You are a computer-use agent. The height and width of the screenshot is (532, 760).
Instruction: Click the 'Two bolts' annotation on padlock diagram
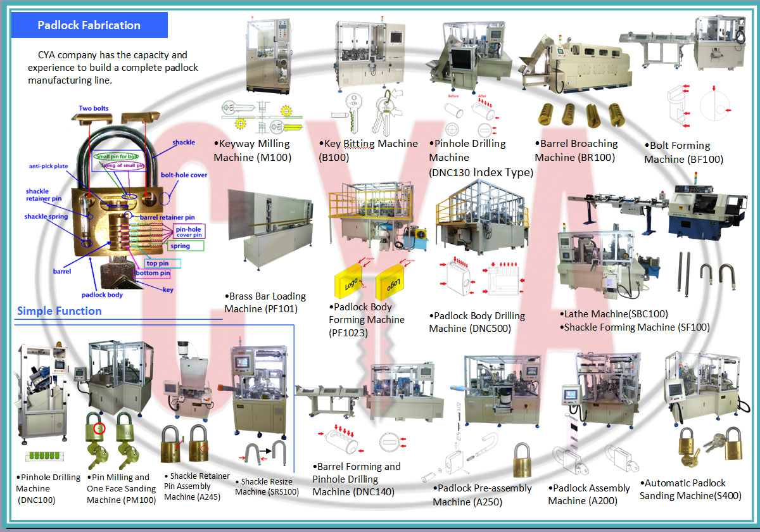(x=93, y=108)
